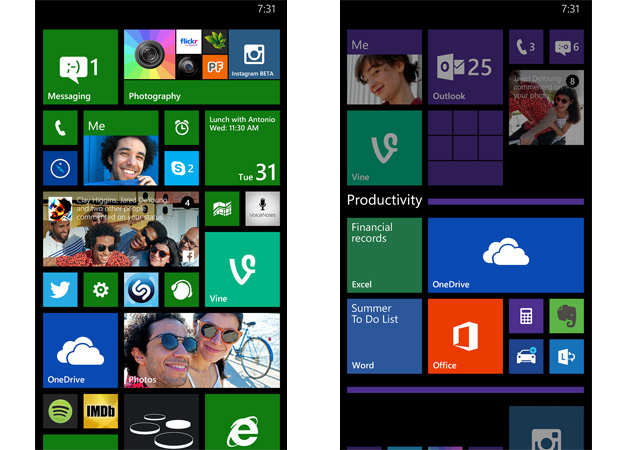Image resolution: width=630 pixels, height=450 pixels.
Task: Open the Instagram BETA tile
Action: click(254, 54)
